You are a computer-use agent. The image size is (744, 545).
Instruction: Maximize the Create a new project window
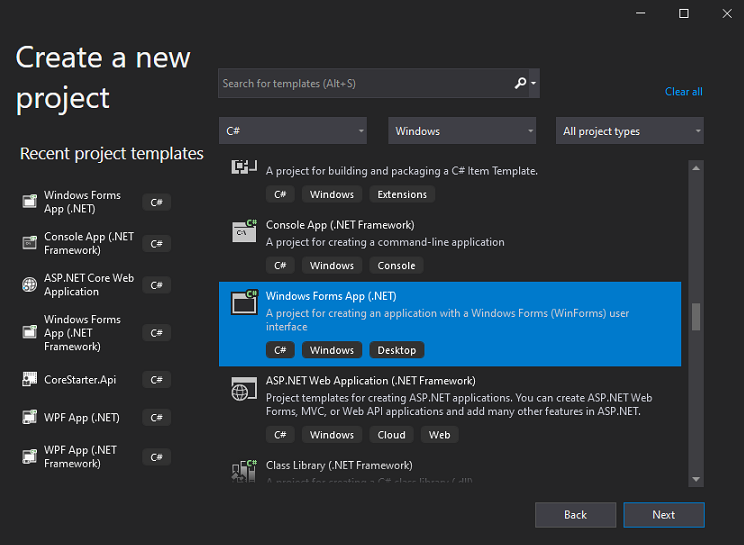tap(684, 13)
